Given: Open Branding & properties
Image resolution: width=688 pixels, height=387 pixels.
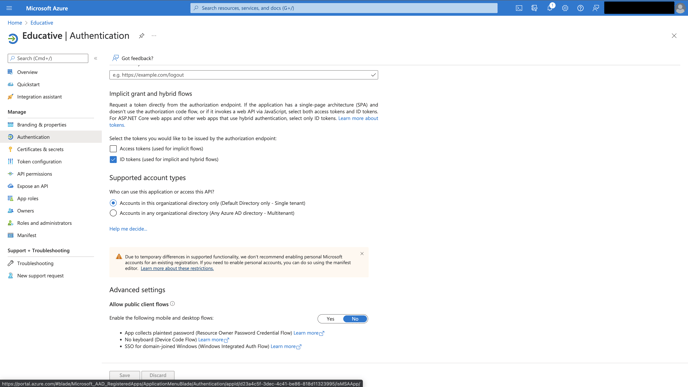Looking at the screenshot, I should (42, 125).
